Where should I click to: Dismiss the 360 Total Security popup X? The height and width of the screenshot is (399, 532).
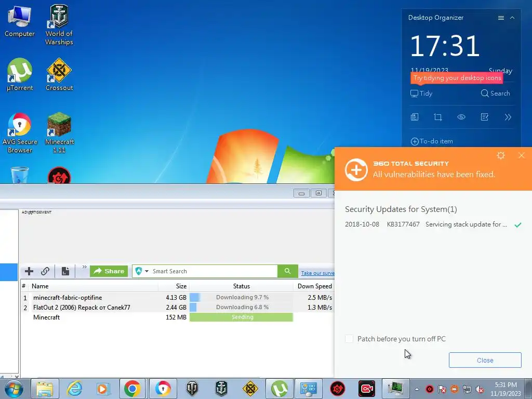click(x=522, y=155)
